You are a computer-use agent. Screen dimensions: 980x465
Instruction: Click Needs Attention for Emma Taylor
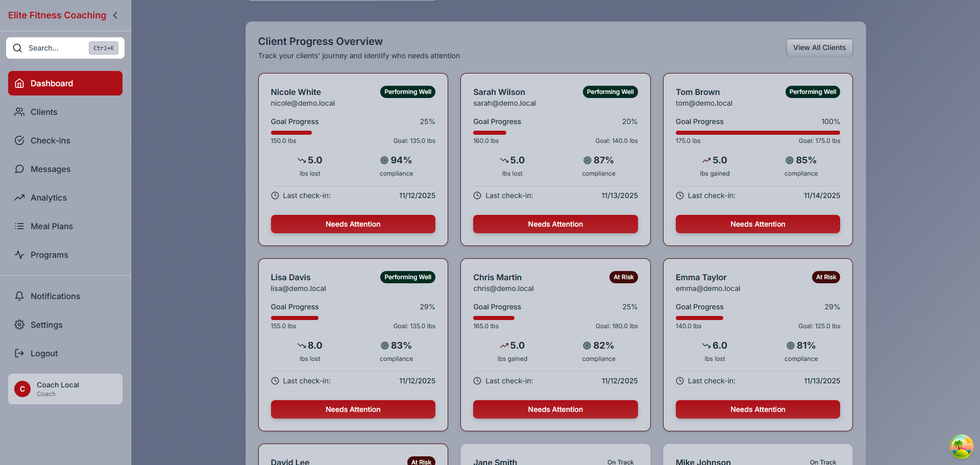click(x=757, y=409)
